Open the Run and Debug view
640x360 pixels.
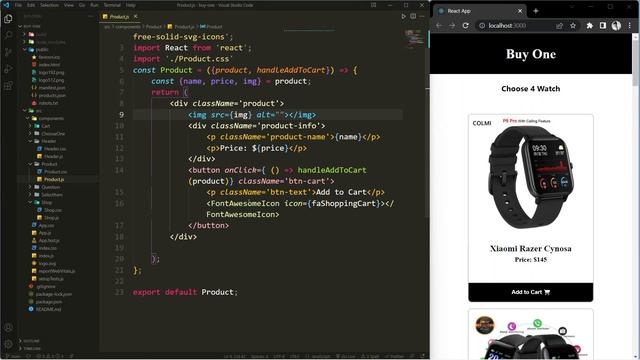(x=8, y=69)
